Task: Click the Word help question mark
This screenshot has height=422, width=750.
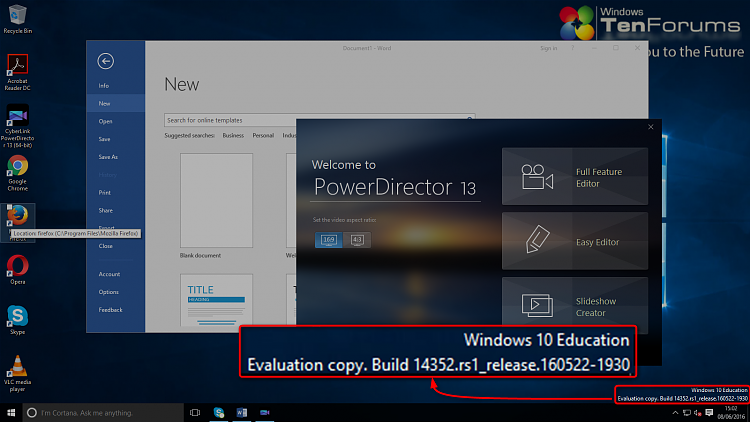Action: coord(572,48)
